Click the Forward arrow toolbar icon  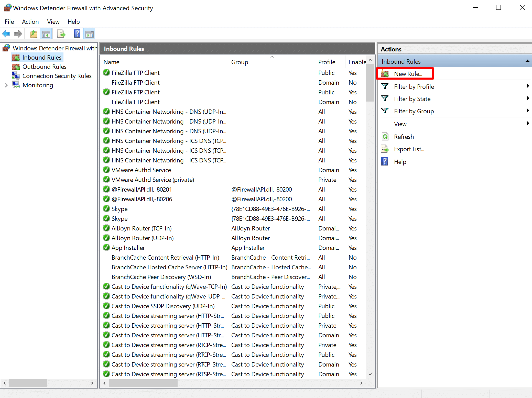pos(18,34)
